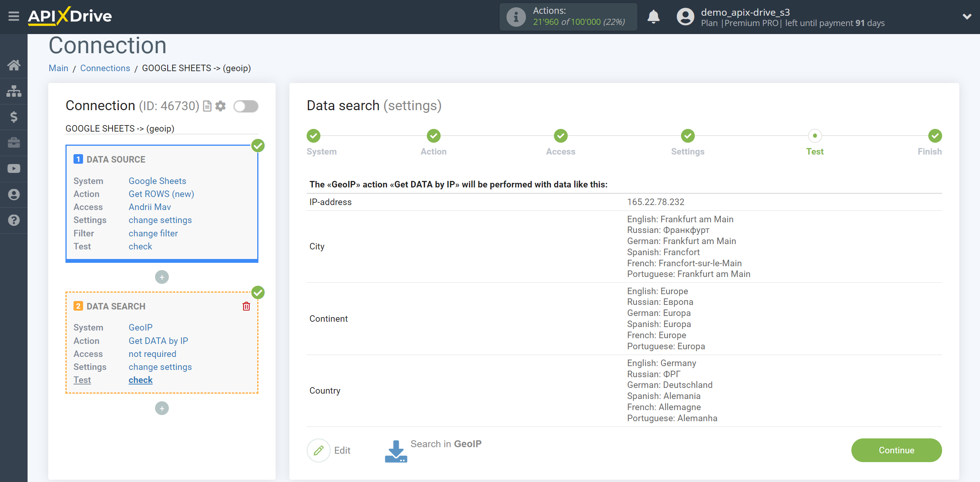Screen dimensions: 980x482
Task: Click the 'German: Deutschland' text
Action: pos(670,385)
